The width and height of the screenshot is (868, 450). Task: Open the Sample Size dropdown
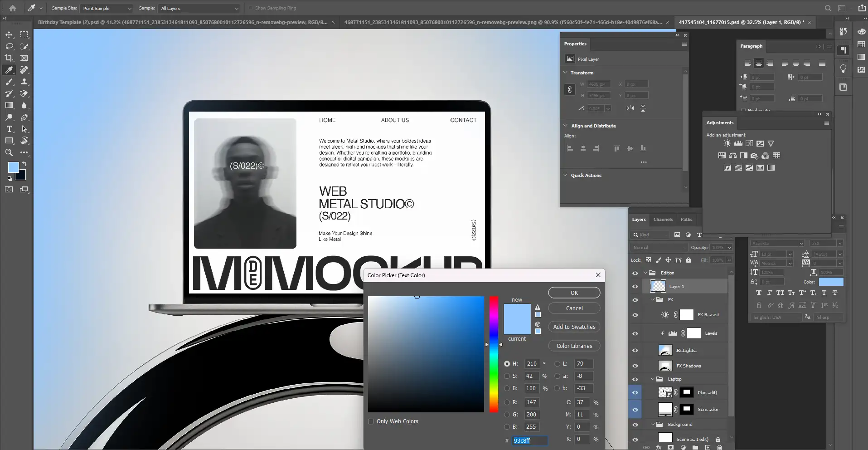pos(107,8)
